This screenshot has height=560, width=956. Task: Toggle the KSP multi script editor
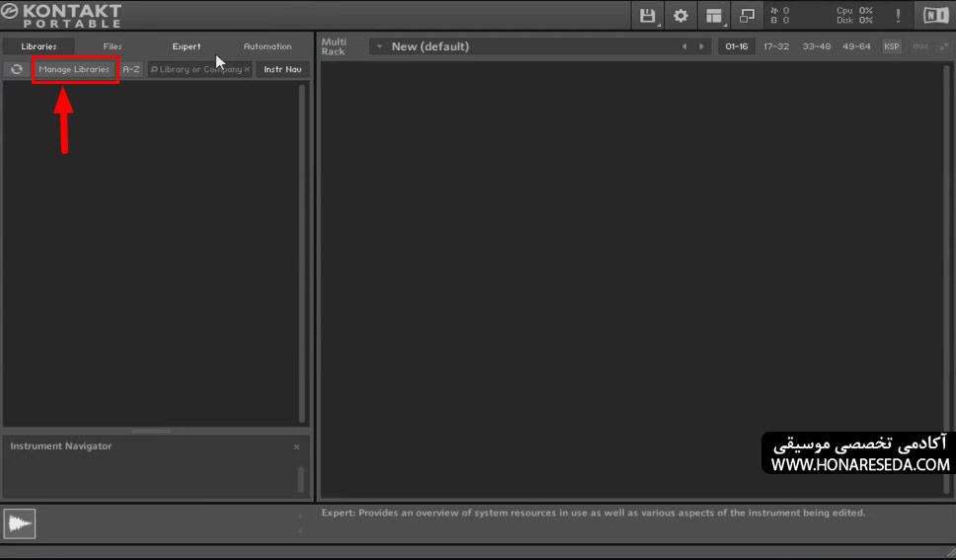coord(892,46)
